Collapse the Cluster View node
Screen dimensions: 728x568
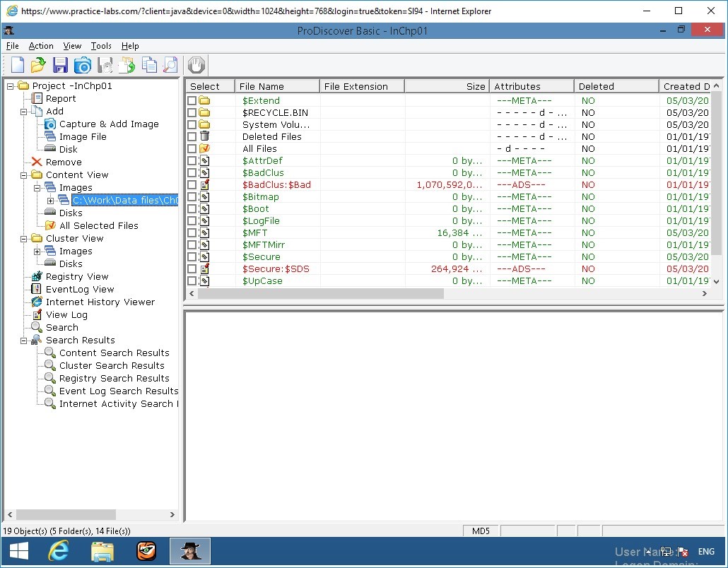(24, 239)
